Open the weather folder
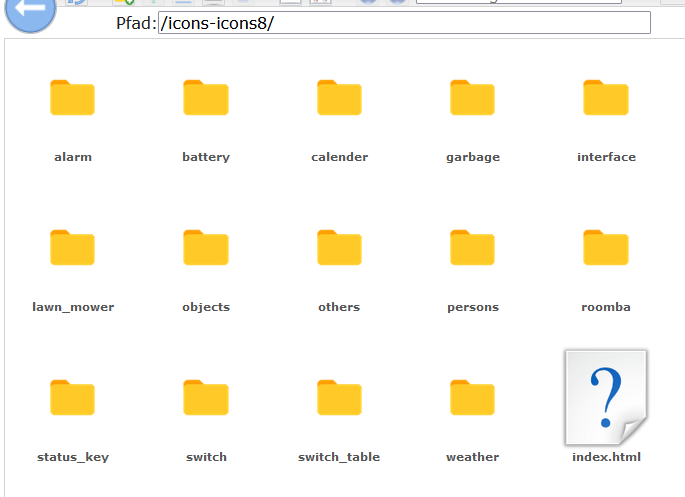The width and height of the screenshot is (685, 497). tap(472, 398)
